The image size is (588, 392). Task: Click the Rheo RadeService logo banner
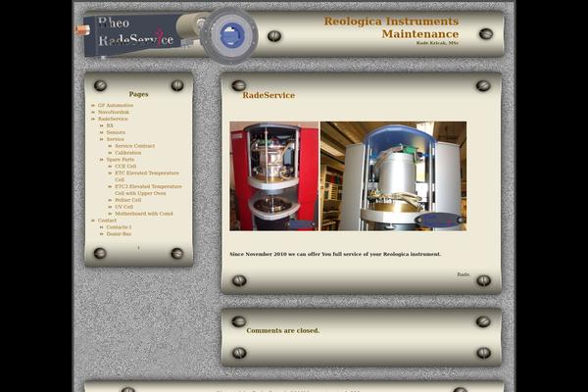click(x=167, y=35)
